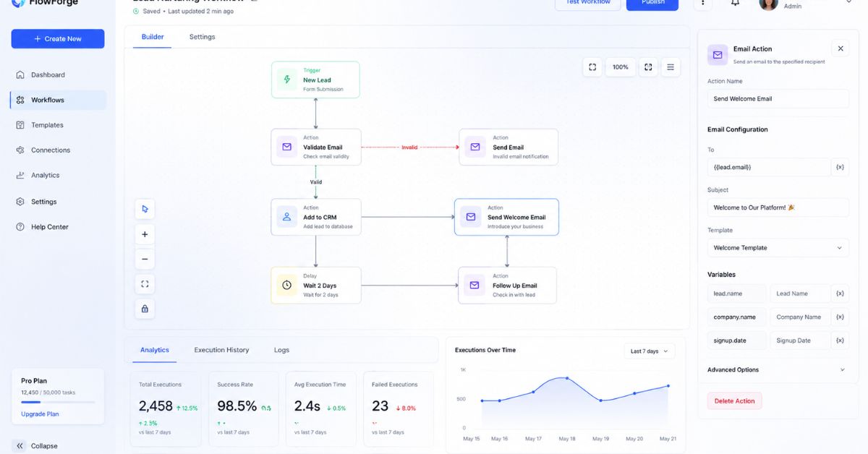Open the canvas hamburger menu icon
868x454 pixels.
[x=671, y=67]
